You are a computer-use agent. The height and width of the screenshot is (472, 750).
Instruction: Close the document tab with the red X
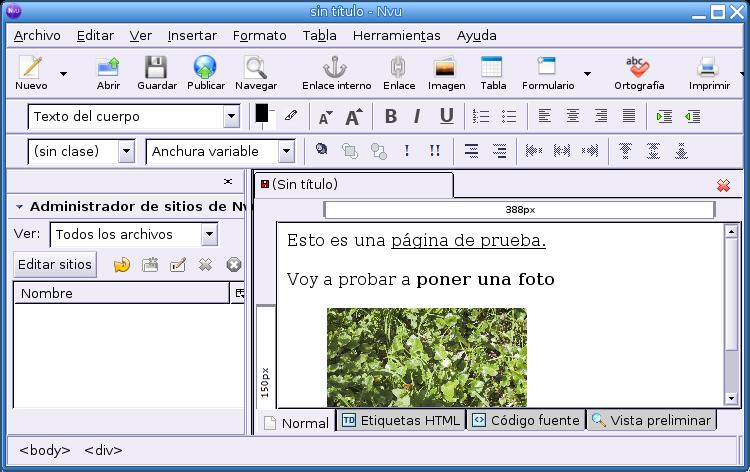(x=723, y=186)
